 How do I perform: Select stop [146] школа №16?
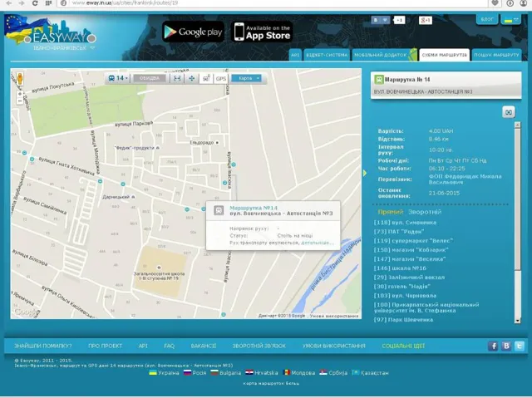[x=400, y=268]
